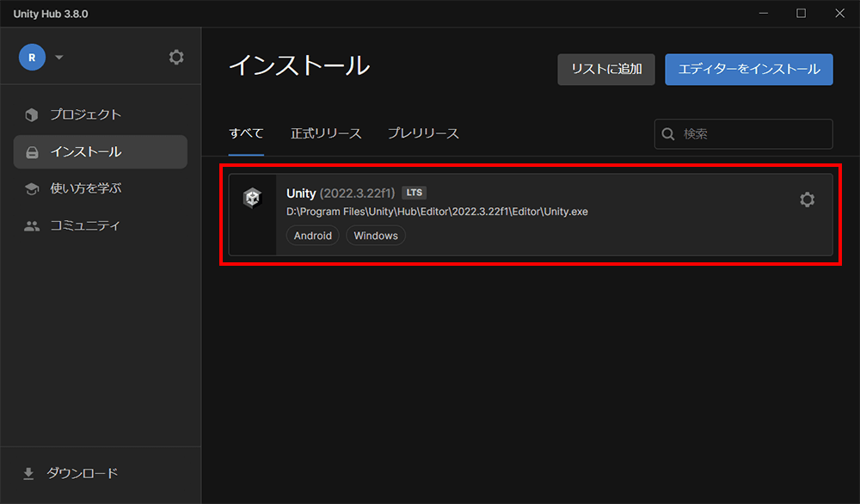The image size is (860, 504).
Task: Click エディターをインストール button
Action: 749,69
